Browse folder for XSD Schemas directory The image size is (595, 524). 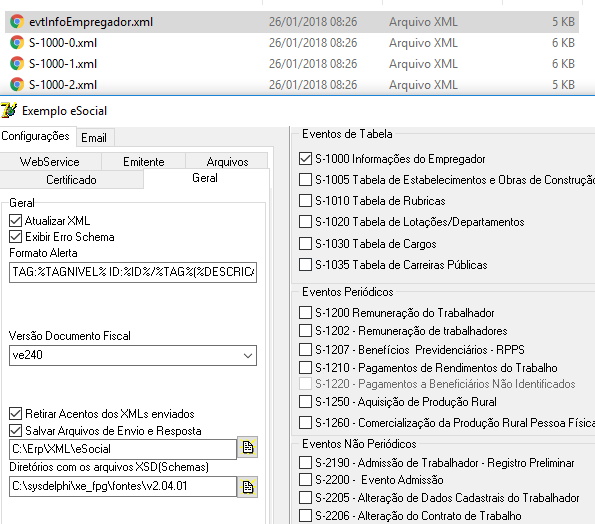click(247, 487)
